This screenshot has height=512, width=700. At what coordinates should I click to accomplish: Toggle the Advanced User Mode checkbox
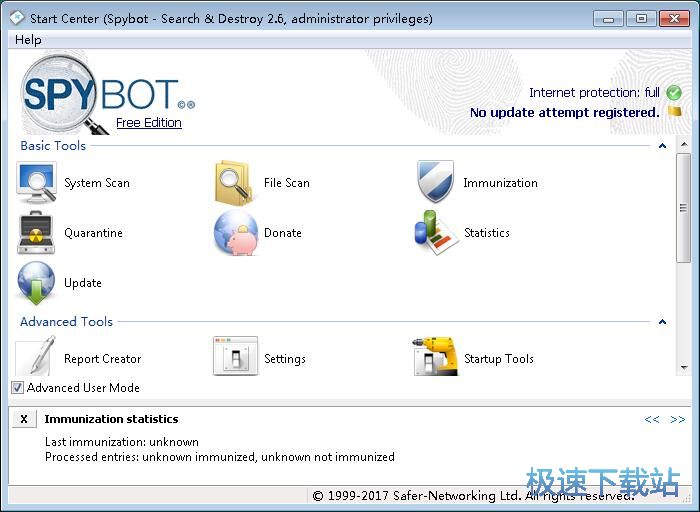tap(17, 387)
